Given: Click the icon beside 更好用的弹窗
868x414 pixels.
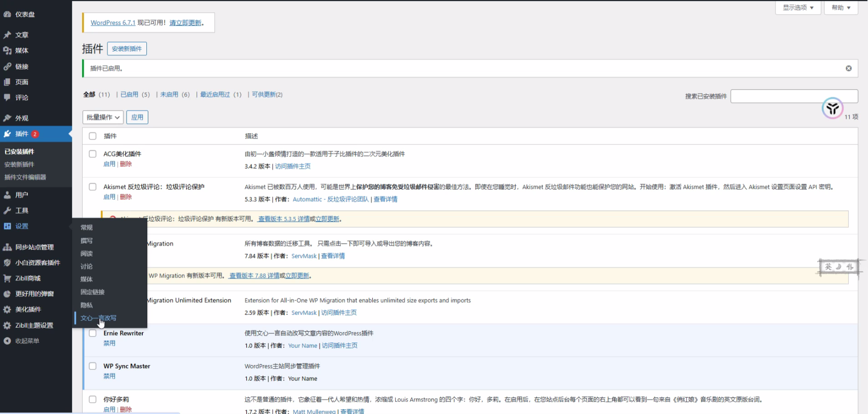Looking at the screenshot, I should pyautogui.click(x=7, y=294).
